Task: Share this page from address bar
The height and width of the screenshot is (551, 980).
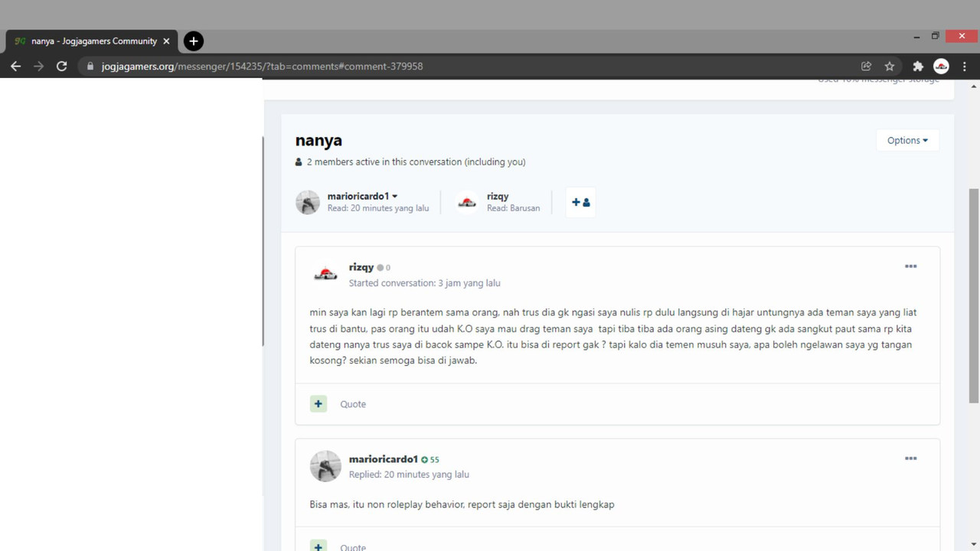Action: (866, 67)
